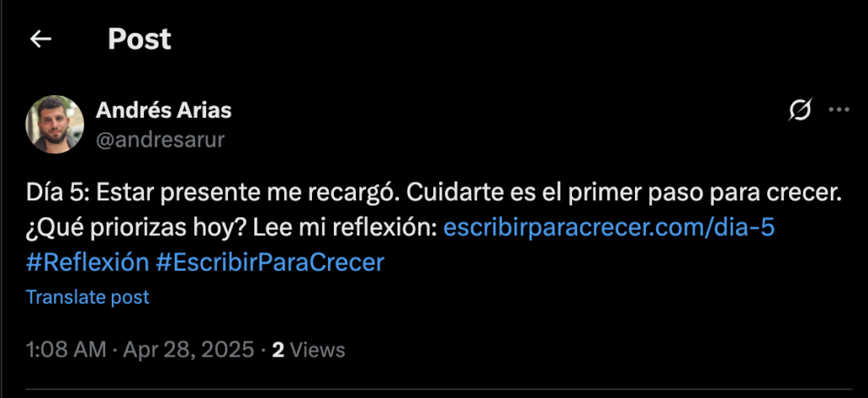
Task: Select Translate post
Action: (x=87, y=297)
